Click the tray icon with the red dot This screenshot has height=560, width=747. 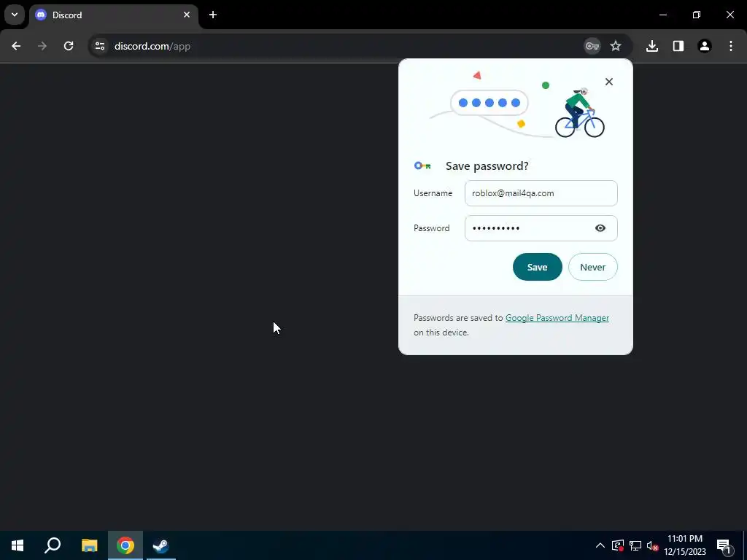tap(618, 545)
